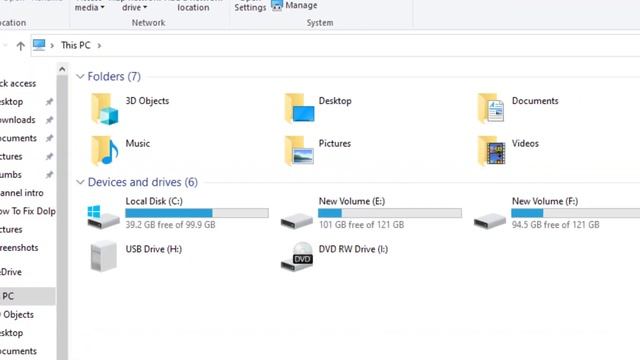
Task: Expand the chevron after This PC in address bar
Action: 99,46
